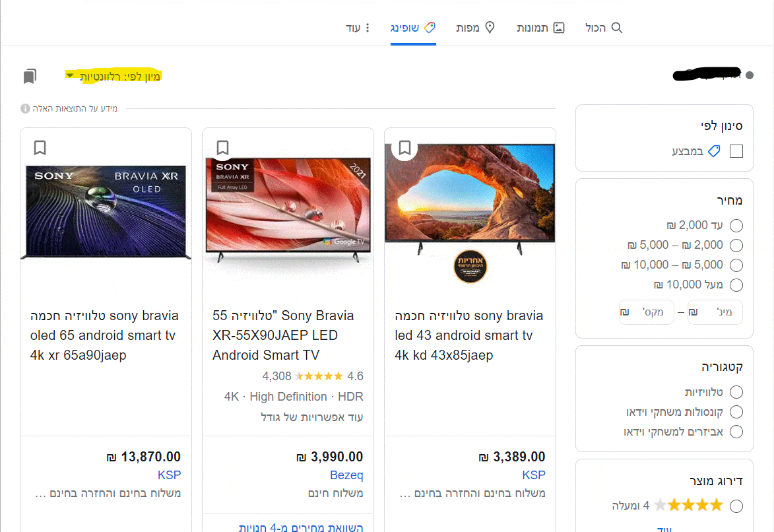Switch to the תמונות tab
This screenshot has width=774, height=532.
[x=540, y=28]
